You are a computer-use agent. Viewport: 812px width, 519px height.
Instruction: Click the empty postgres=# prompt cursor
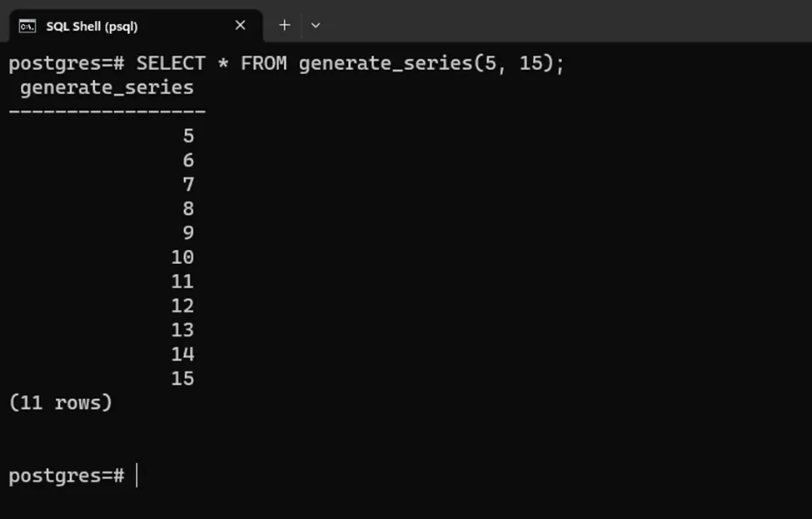click(137, 476)
